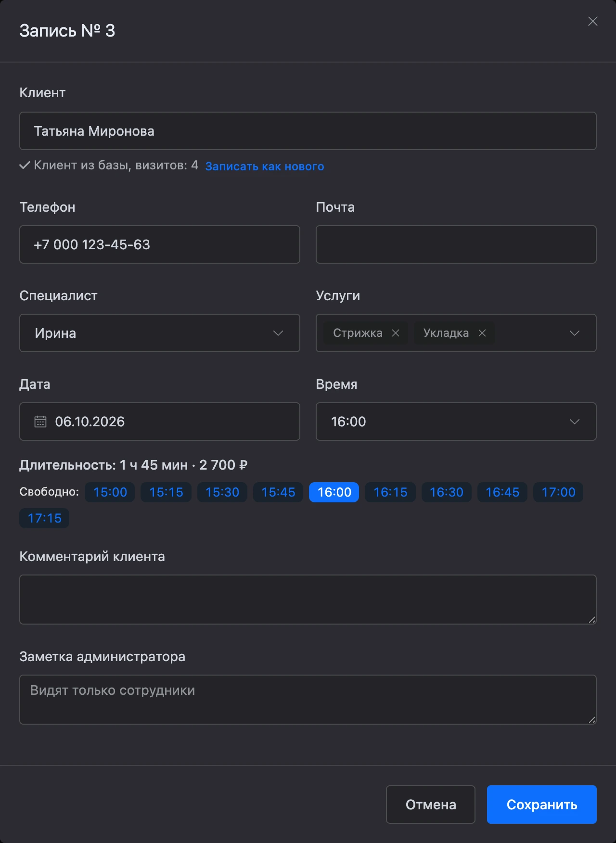Image resolution: width=616 pixels, height=843 pixels.
Task: Close the Запись № 3 dialog
Action: (x=593, y=21)
